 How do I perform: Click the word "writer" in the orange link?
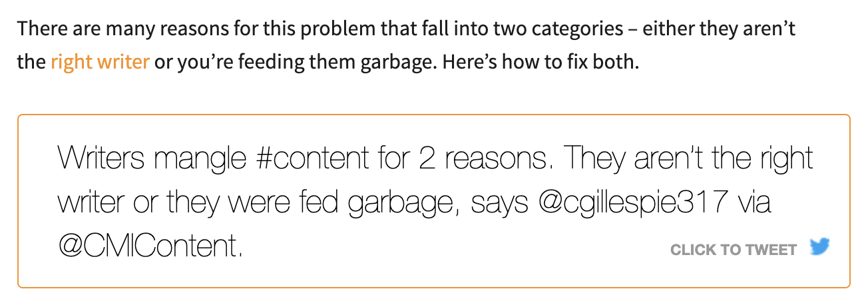pyautogui.click(x=122, y=62)
